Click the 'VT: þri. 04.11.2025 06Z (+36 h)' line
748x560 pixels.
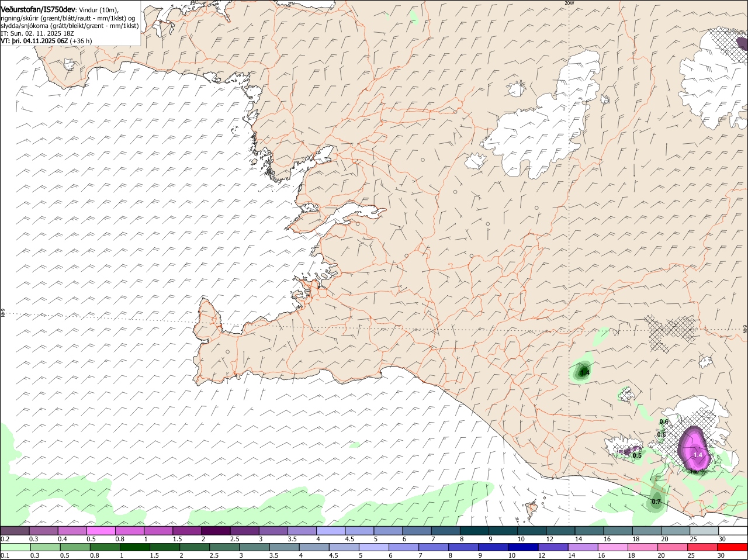pyautogui.click(x=46, y=41)
